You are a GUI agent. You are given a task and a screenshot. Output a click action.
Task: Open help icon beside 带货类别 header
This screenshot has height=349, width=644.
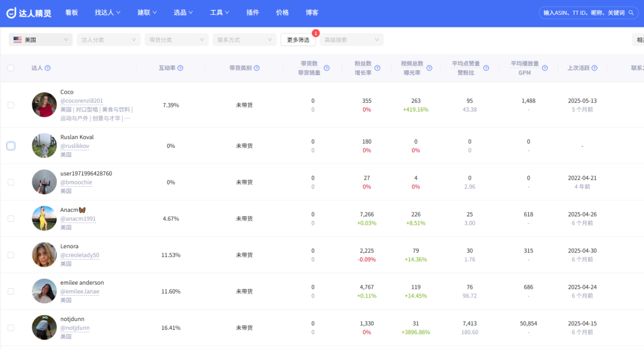(256, 68)
